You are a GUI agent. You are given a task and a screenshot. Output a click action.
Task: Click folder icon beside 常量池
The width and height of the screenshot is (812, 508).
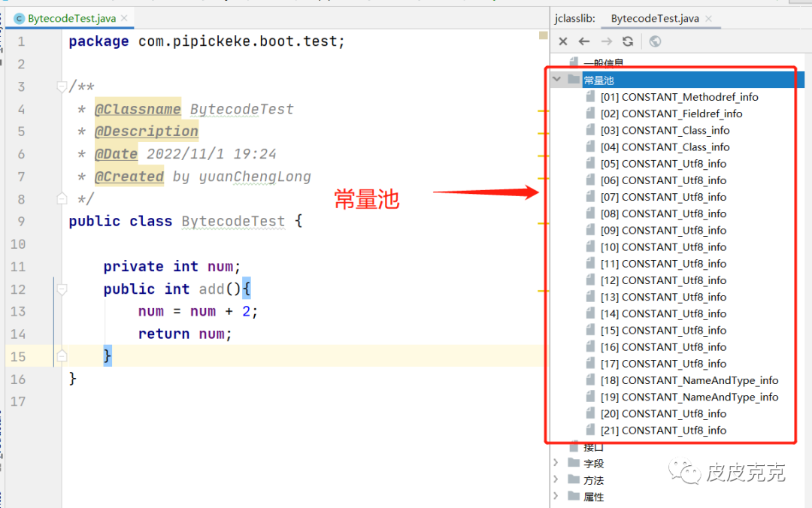[573, 79]
